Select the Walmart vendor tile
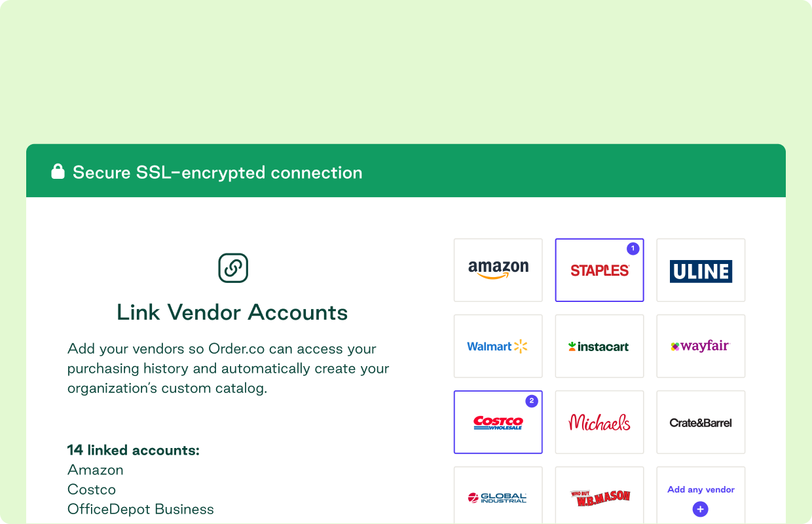This screenshot has width=812, height=524. click(x=498, y=346)
